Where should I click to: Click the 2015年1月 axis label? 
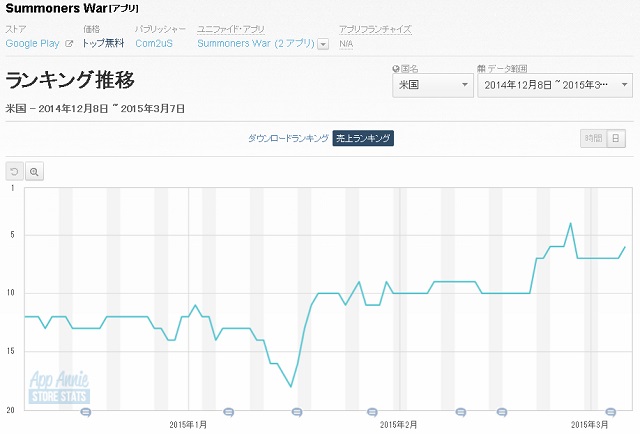point(188,425)
